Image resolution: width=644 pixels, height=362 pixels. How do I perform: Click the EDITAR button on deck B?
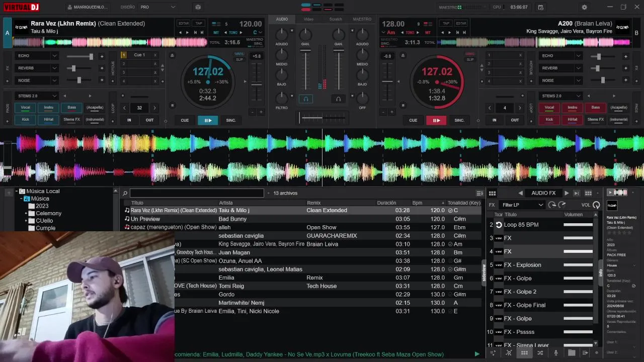pyautogui.click(x=461, y=23)
